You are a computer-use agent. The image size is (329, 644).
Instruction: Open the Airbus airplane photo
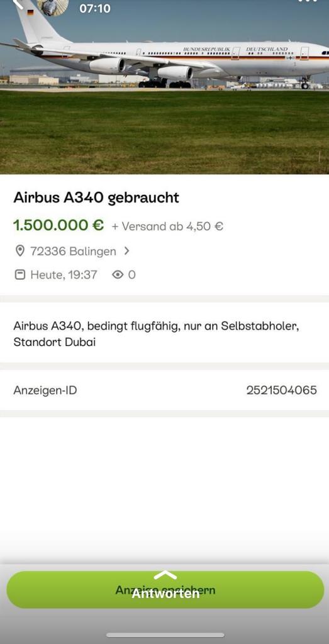click(x=164, y=87)
